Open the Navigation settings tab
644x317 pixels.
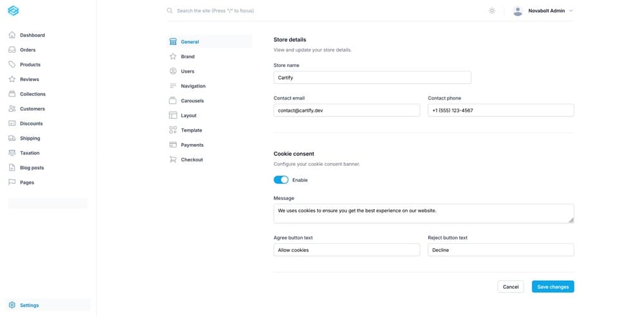click(193, 86)
